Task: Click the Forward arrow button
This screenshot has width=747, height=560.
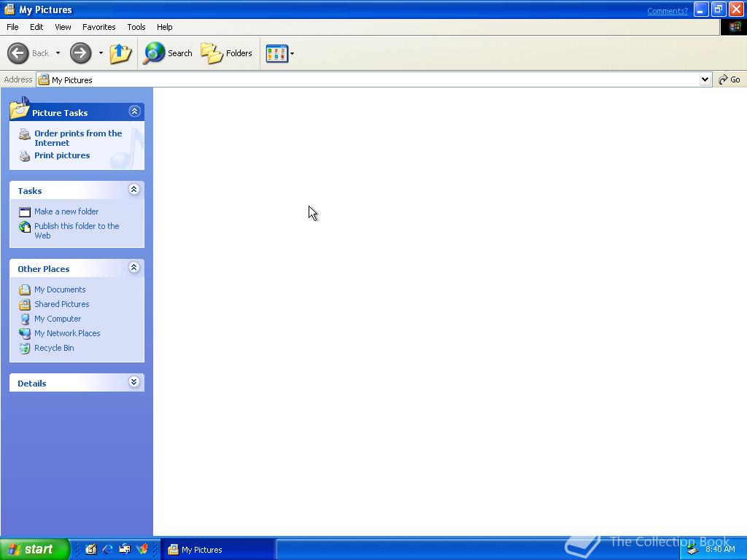Action: 80,52
